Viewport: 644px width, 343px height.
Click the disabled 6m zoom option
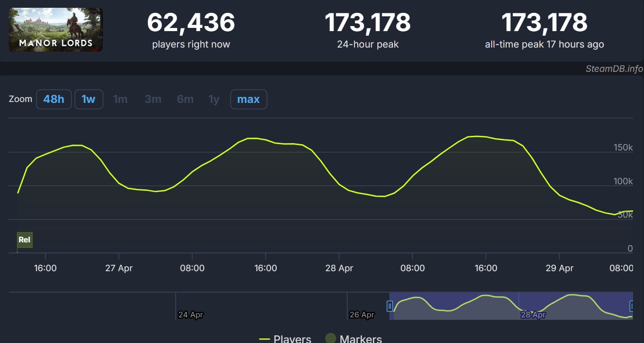point(185,99)
